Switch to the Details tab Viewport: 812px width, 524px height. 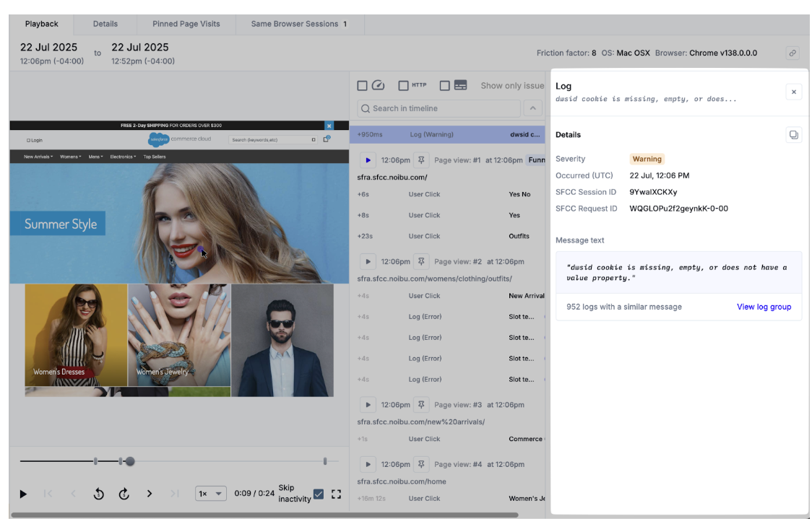point(105,24)
